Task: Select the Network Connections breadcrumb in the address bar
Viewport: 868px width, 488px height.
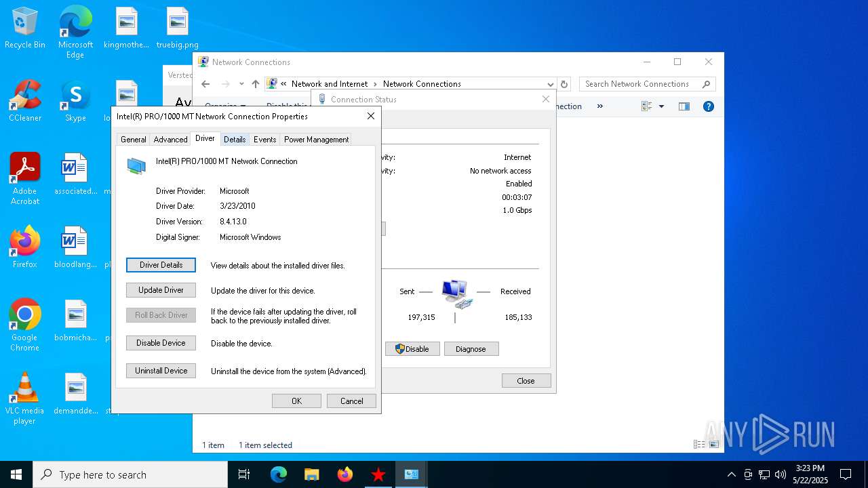Action: [422, 84]
